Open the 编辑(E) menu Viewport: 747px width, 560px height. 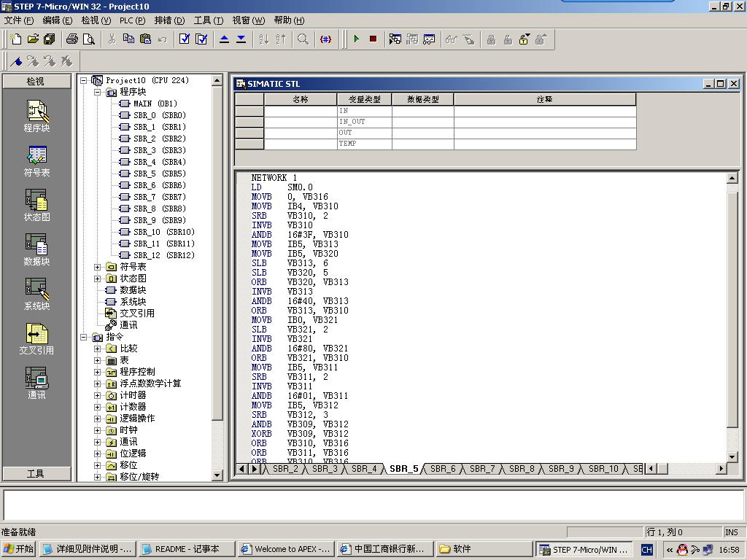tap(57, 20)
